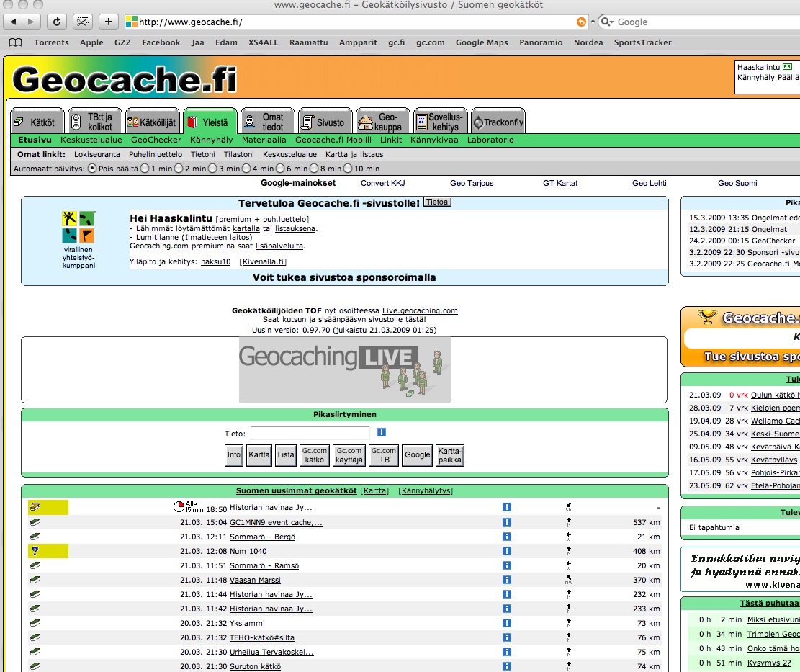The image size is (800, 672).
Task: Click the web clip scissors toolbar button
Action: click(83, 22)
